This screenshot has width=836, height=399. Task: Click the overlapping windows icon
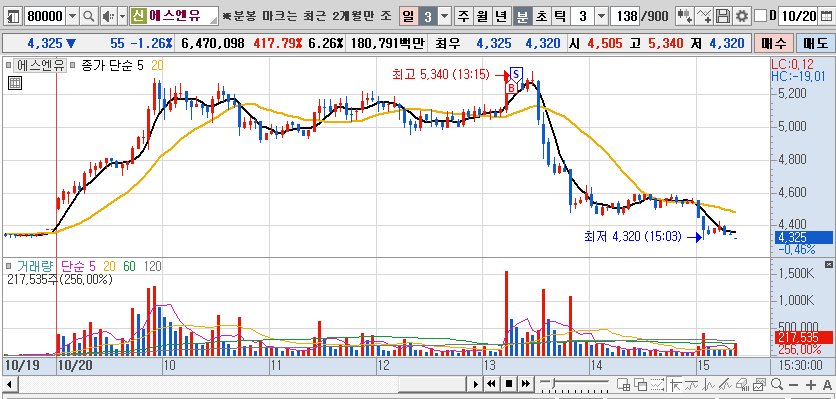[640, 384]
